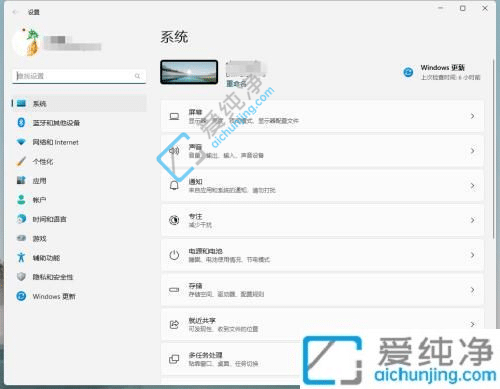Open the 电源和电池 settings row
Image resolution: width=500 pixels, height=389 pixels.
(x=322, y=255)
